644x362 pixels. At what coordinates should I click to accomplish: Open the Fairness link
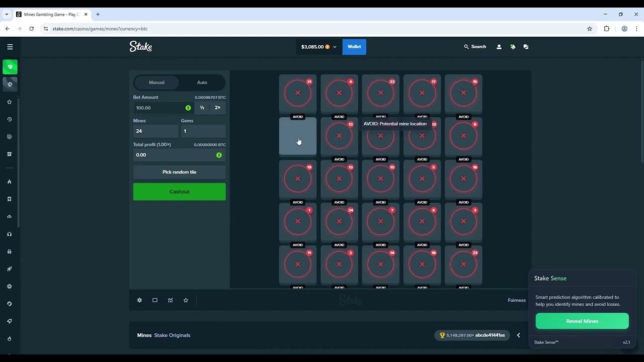[x=517, y=300]
